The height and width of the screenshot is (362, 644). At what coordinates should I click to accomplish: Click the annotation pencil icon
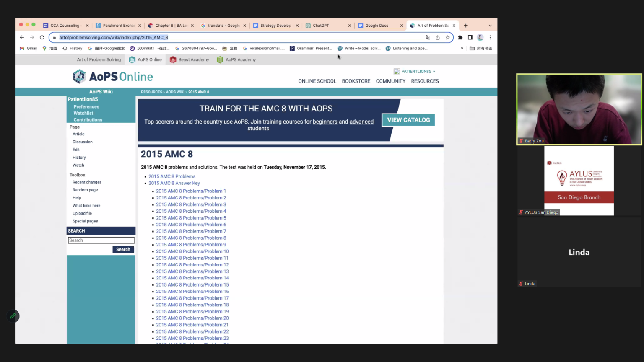pos(13,316)
